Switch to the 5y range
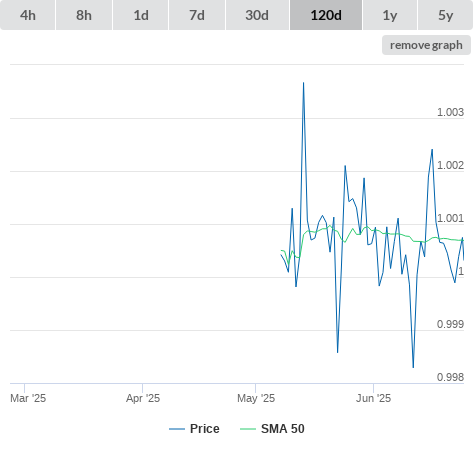474x455 pixels. (x=445, y=15)
